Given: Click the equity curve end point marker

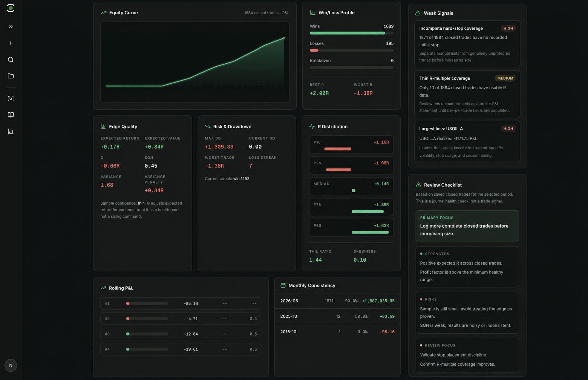Looking at the screenshot, I should [x=284, y=38].
